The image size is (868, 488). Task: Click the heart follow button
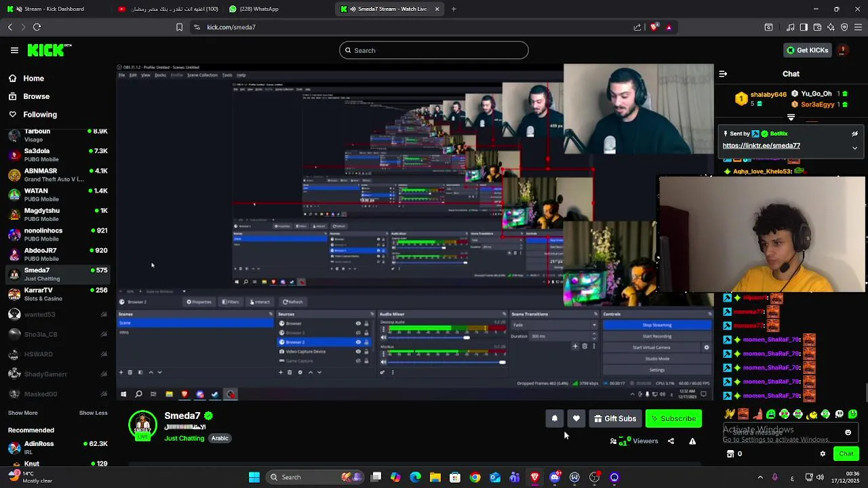pyautogui.click(x=576, y=419)
